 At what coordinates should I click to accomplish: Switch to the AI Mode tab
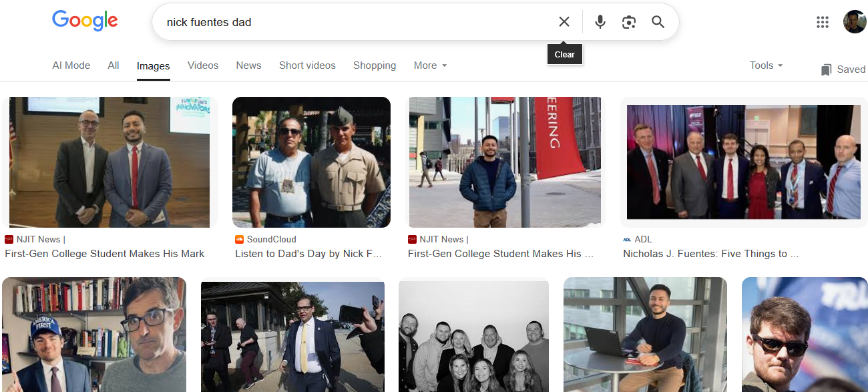(x=71, y=65)
